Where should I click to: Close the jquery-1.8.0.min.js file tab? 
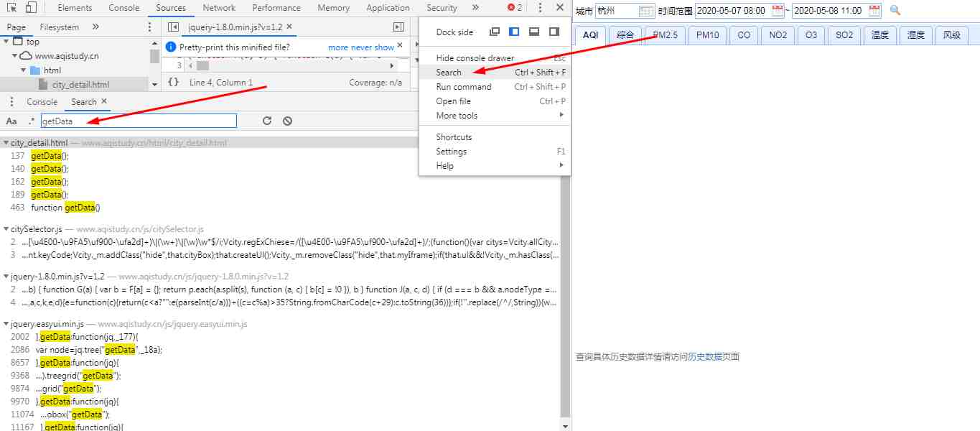pos(289,27)
